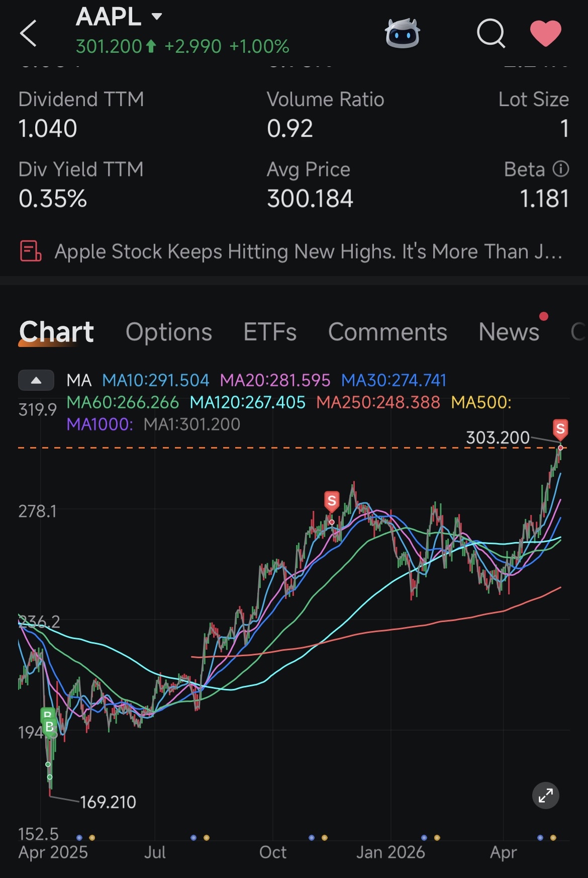Tap the event dots under Oct

(318, 838)
